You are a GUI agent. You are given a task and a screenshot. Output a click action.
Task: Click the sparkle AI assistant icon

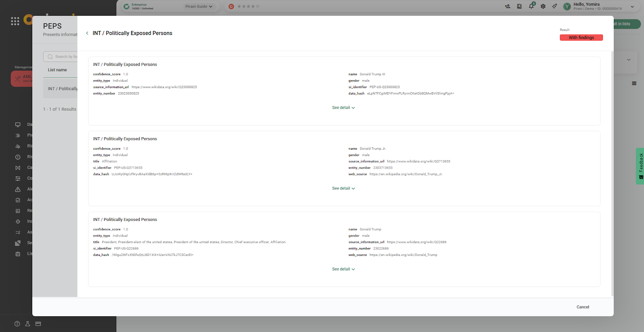555,6
